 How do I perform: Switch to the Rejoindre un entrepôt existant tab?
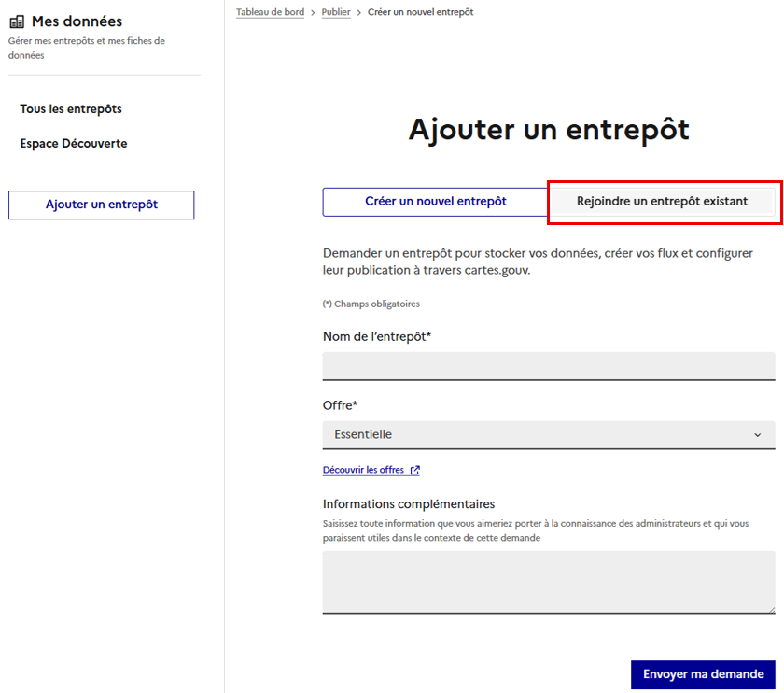tap(664, 201)
